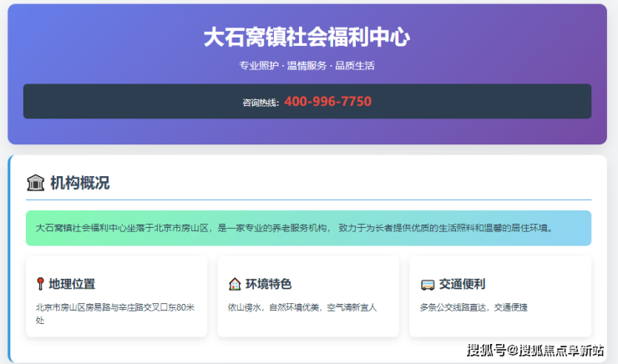Click the highlighted intro paragraph about 房山区

[306, 227]
